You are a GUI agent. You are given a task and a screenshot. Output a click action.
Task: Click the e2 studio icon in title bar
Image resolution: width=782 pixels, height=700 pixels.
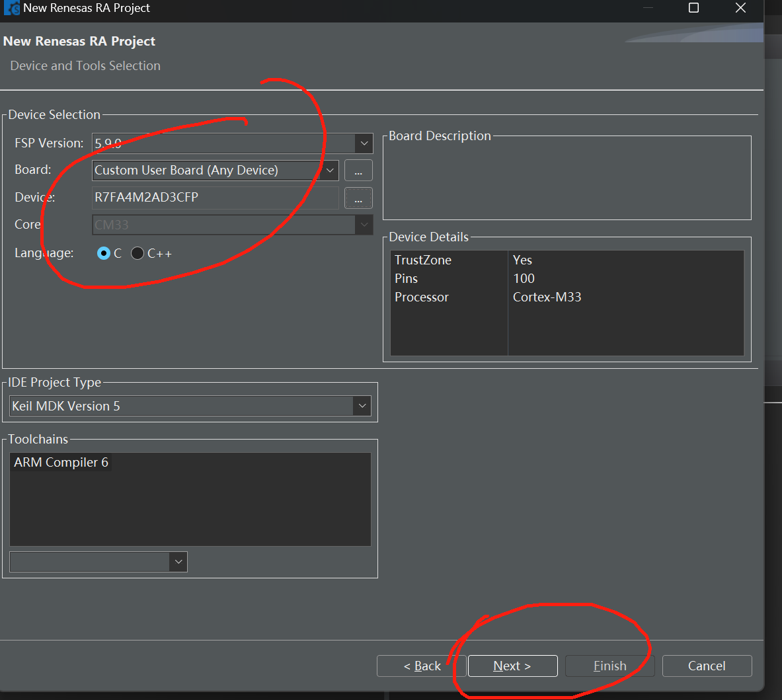(11, 8)
